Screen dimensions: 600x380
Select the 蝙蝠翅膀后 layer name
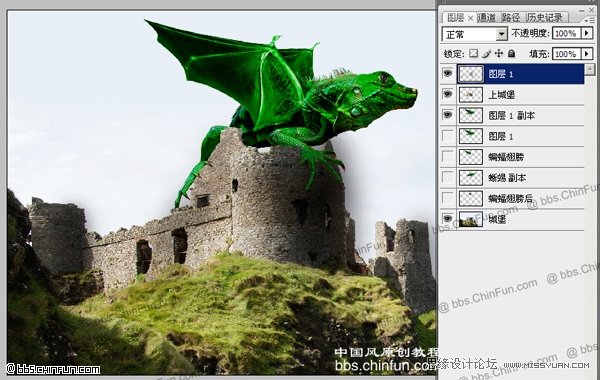coord(511,199)
